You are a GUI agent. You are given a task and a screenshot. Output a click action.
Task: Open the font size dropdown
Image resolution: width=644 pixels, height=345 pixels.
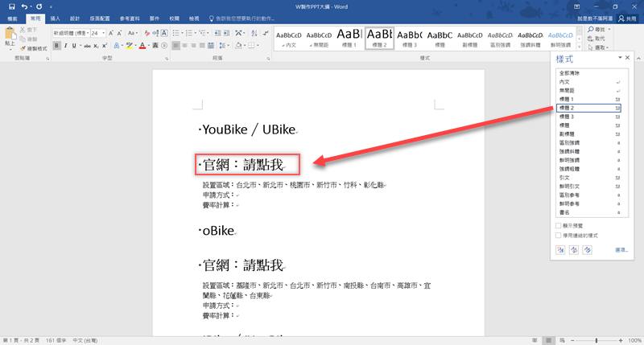click(103, 33)
